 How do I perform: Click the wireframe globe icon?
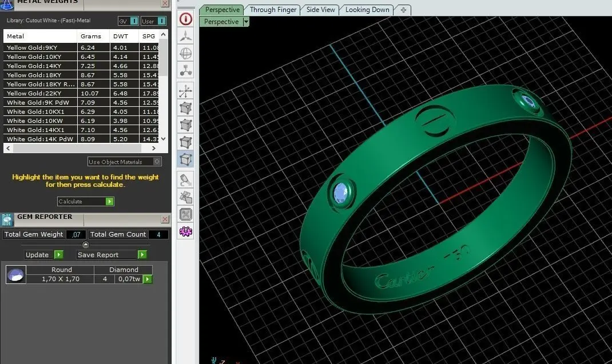pos(186,54)
